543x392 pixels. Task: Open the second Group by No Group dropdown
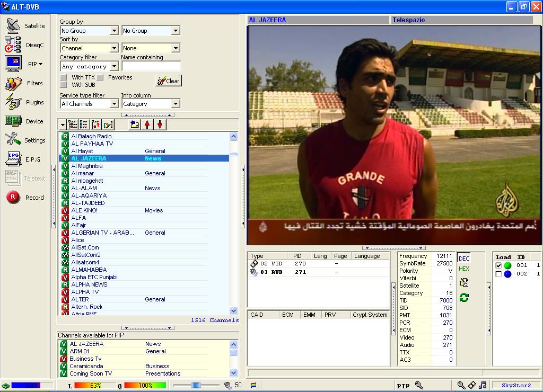pyautogui.click(x=176, y=30)
